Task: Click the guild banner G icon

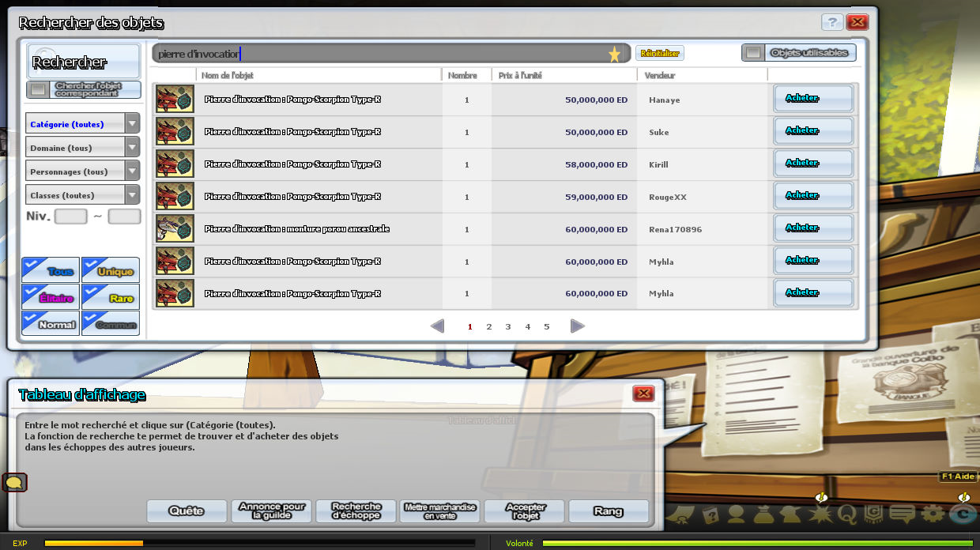Action: [873, 513]
